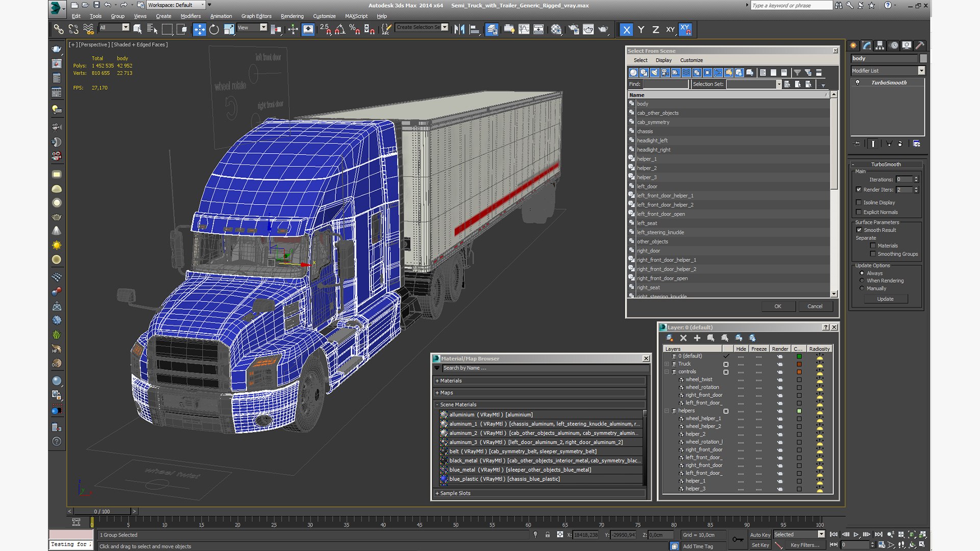This screenshot has height=551, width=980.
Task: Click the Bind to Space Warp icon
Action: (x=88, y=30)
